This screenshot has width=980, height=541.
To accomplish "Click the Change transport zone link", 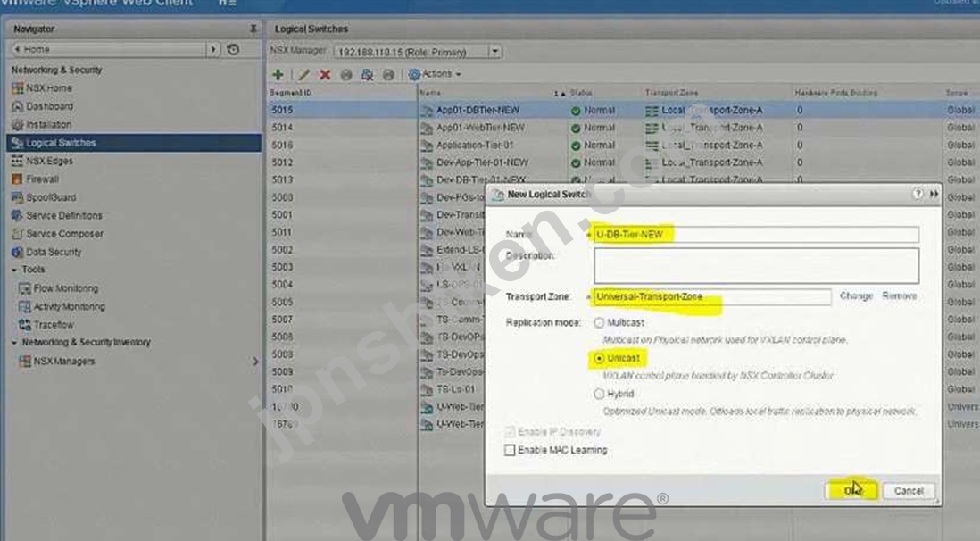I will click(x=856, y=295).
